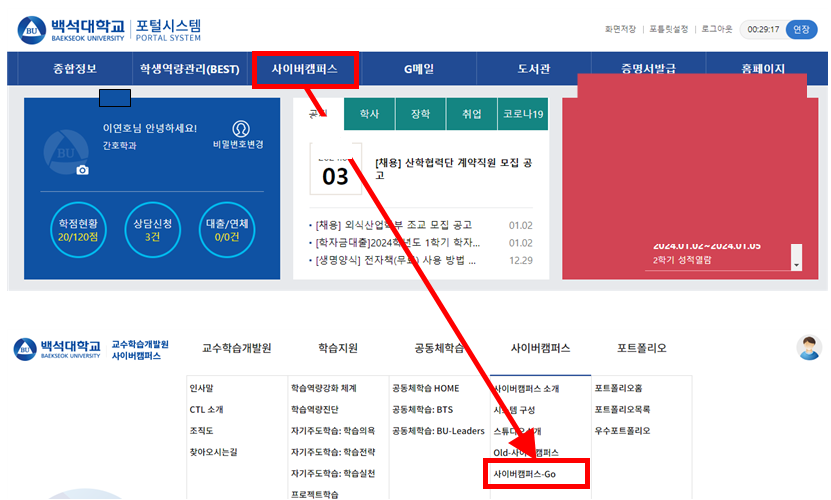Image resolution: width=831 pixels, height=500 pixels.
Task: Open the 산학협력단 계약직원 모집 notice
Action: (x=455, y=168)
